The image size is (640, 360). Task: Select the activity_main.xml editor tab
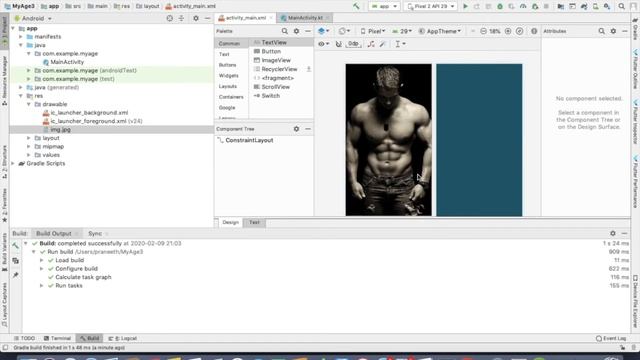(x=245, y=18)
